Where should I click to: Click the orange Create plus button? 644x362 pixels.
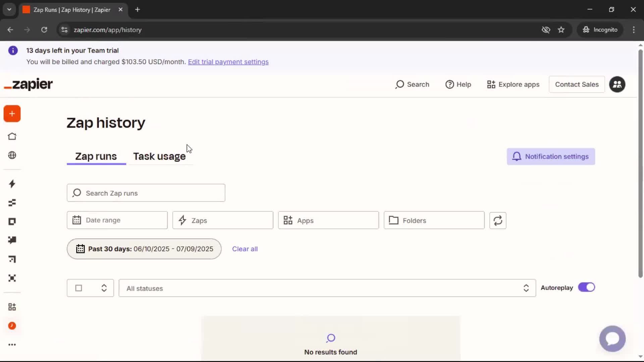[12, 114]
